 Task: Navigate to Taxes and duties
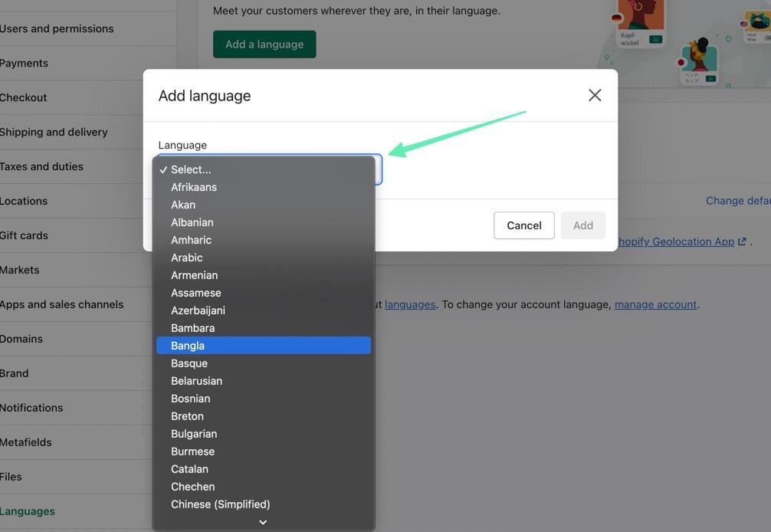click(x=41, y=166)
